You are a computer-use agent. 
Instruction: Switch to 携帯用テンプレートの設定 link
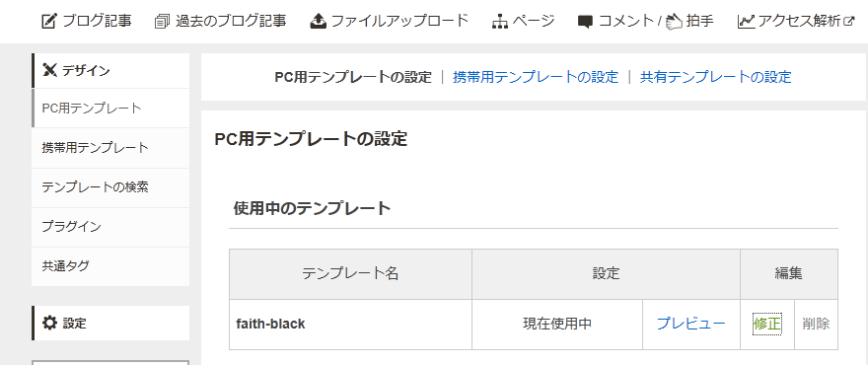point(536,77)
